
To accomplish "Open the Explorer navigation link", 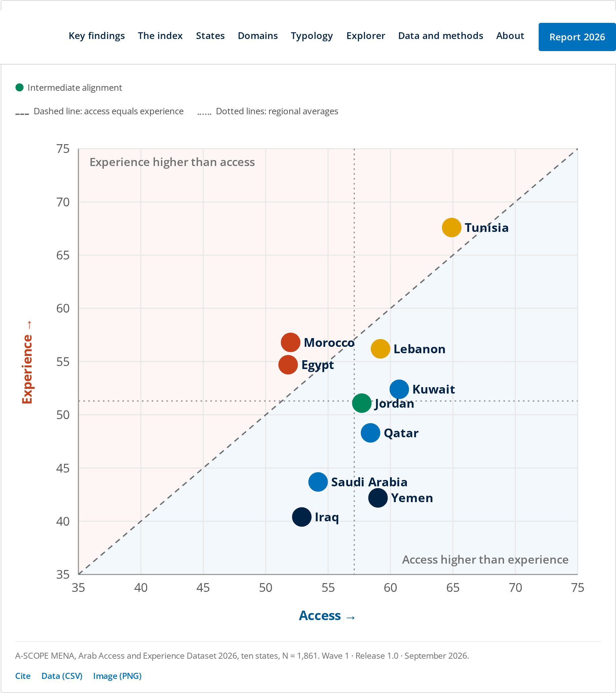I will tap(365, 36).
